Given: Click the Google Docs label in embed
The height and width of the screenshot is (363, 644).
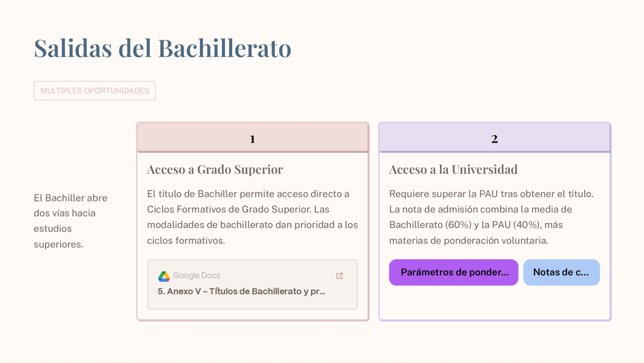Looking at the screenshot, I should coord(196,276).
